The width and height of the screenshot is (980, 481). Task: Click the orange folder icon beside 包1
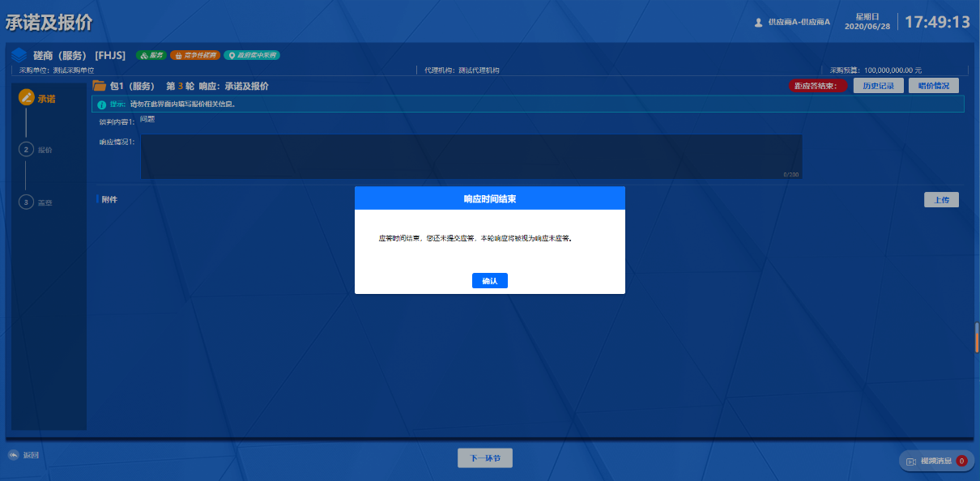[x=100, y=86]
